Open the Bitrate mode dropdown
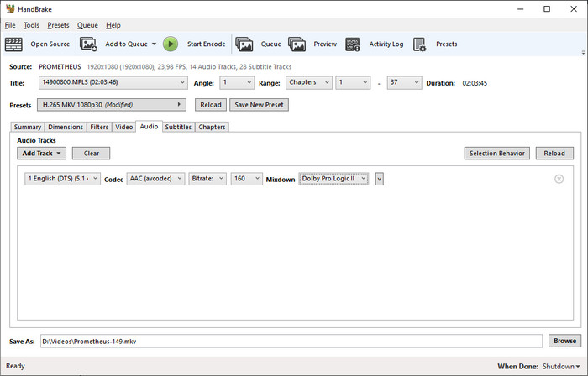588x376 pixels. pyautogui.click(x=207, y=179)
